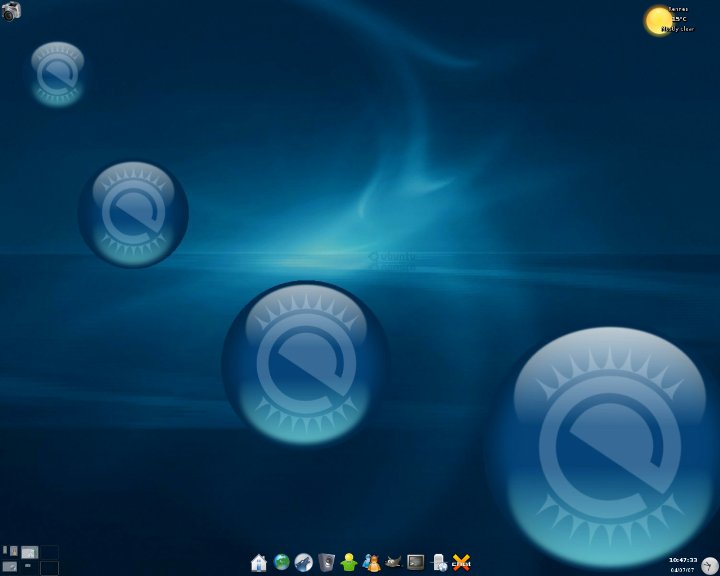Screen dimensions: 720x576
Task: Launch the speaker audio application
Action: pyautogui.click(x=326, y=562)
